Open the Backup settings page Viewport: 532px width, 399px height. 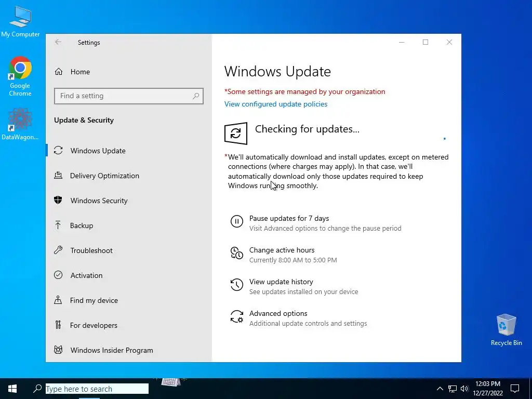pyautogui.click(x=129, y=225)
